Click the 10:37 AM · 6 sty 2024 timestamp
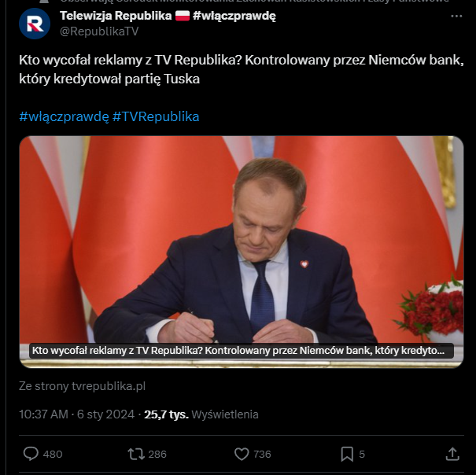476x475 pixels. coord(76,414)
